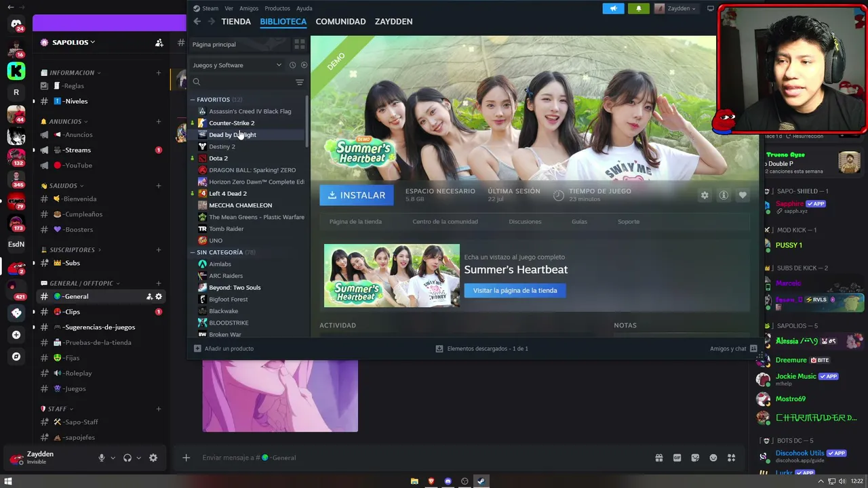Open Discord GIF picker
Viewport: 868px width, 488px height.
click(x=677, y=457)
